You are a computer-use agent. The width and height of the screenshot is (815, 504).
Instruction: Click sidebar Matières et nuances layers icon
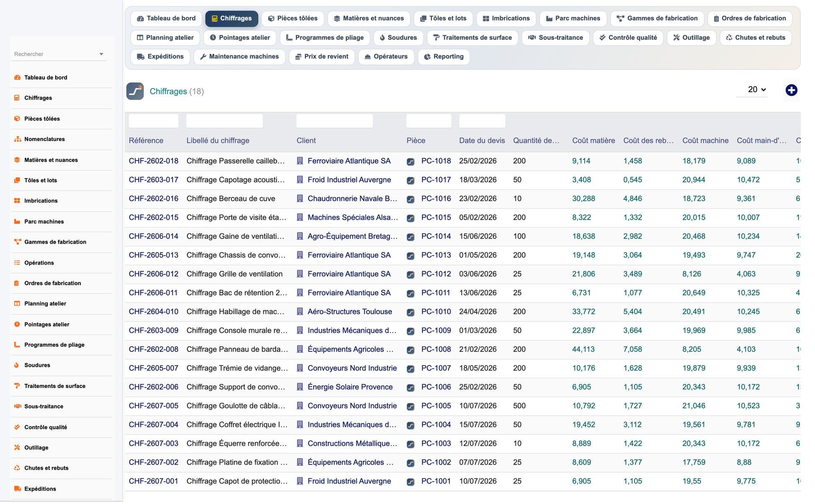click(17, 160)
